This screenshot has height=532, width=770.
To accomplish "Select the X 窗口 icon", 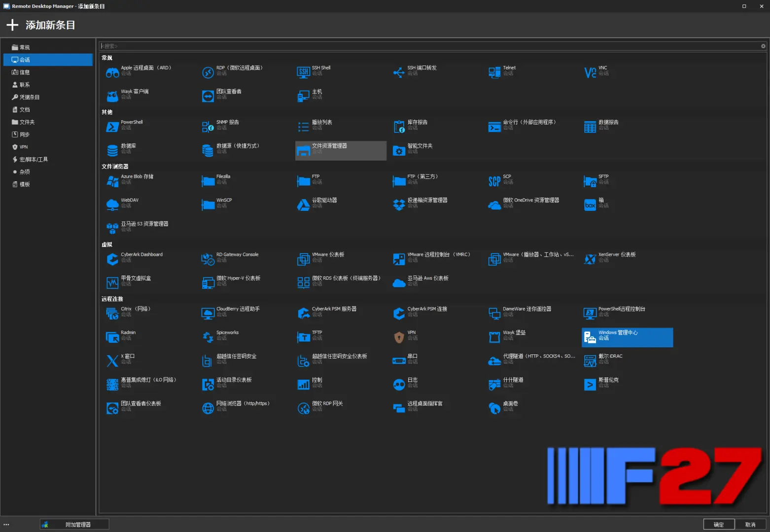I will click(112, 361).
